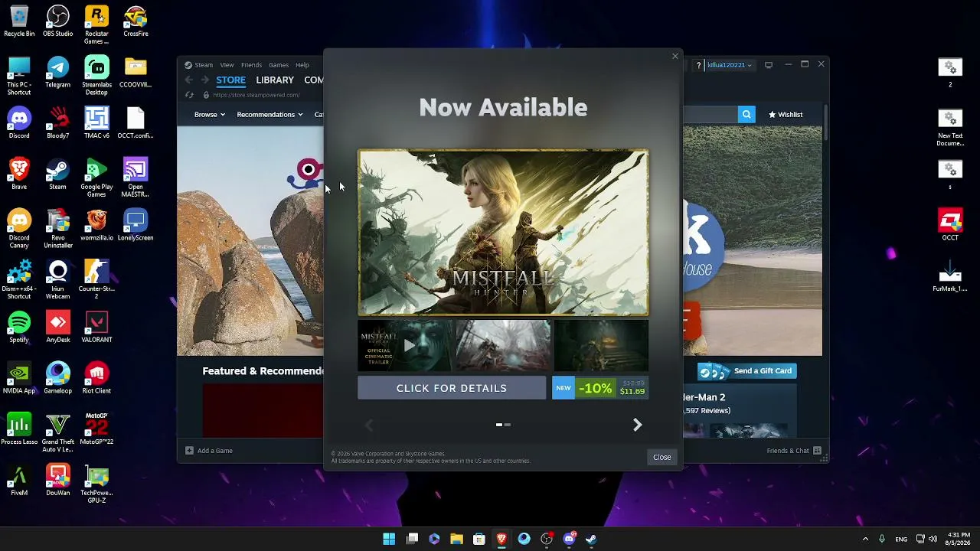
Task: Select Grand Theft Auto V desktop icon
Action: (x=58, y=433)
